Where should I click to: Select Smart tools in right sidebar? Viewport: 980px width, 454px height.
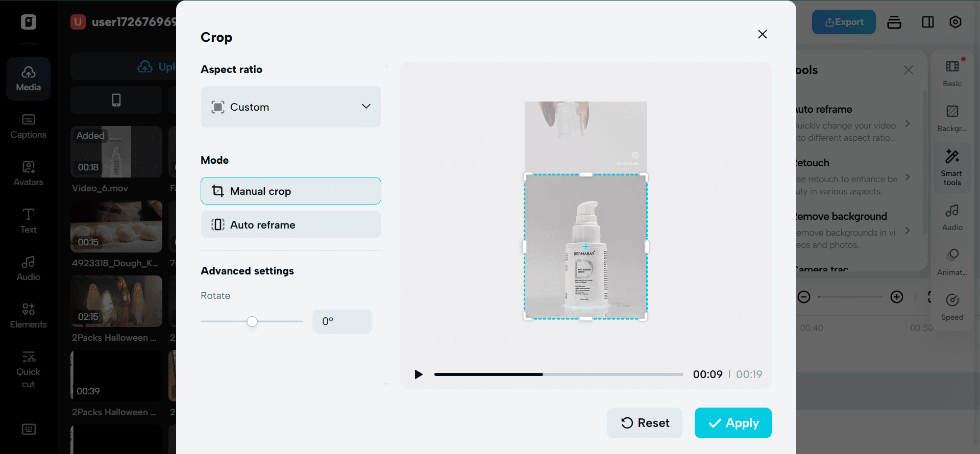[952, 167]
